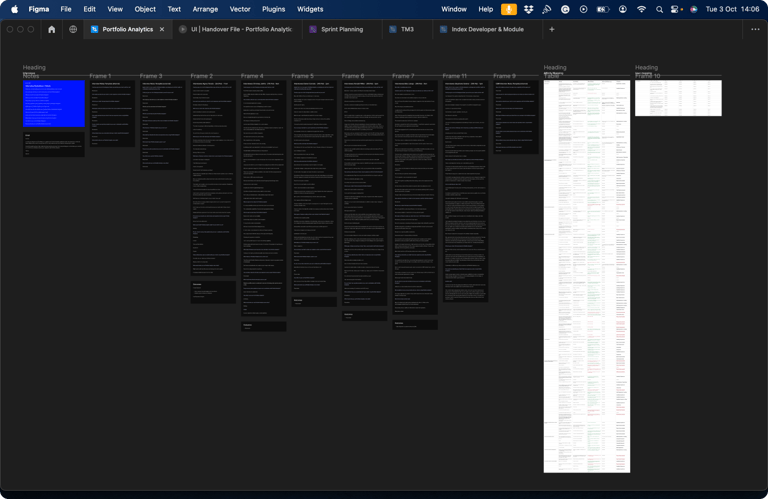Open the Vector menu

240,9
